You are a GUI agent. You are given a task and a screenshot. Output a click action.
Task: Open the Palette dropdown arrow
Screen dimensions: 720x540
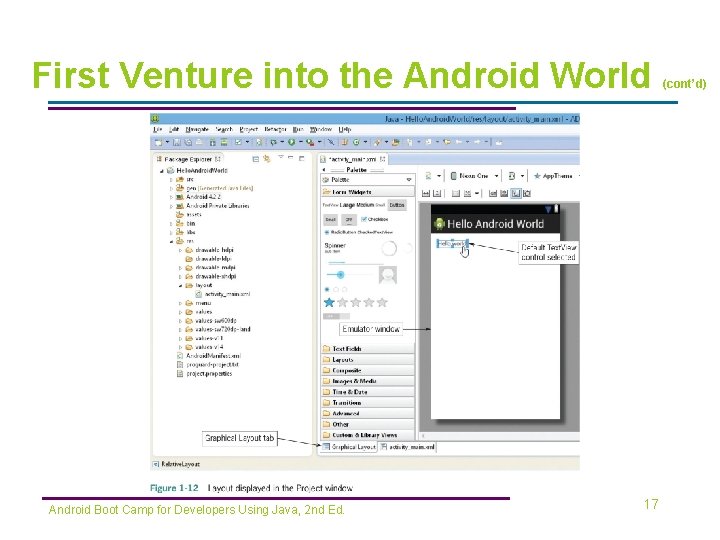pos(409,180)
